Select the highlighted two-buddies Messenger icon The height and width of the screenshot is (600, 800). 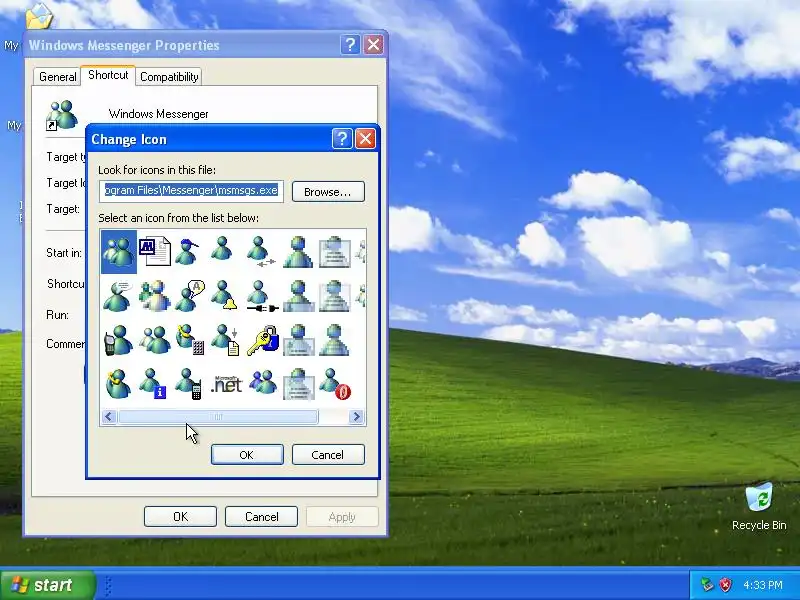[118, 252]
